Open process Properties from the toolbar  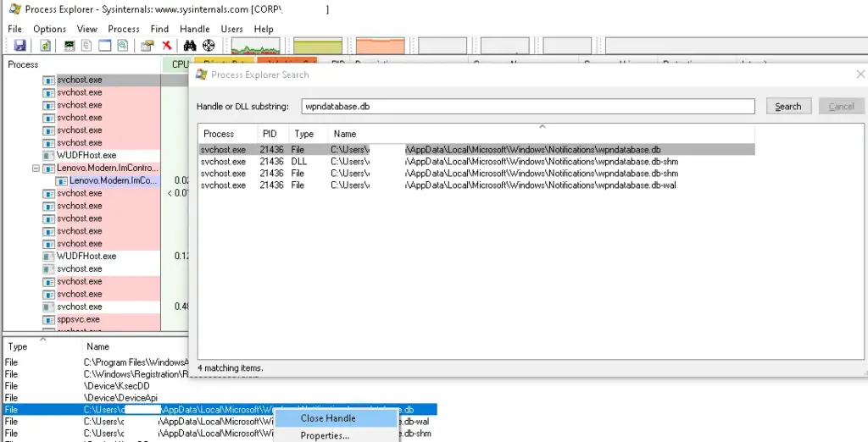pyautogui.click(x=147, y=46)
